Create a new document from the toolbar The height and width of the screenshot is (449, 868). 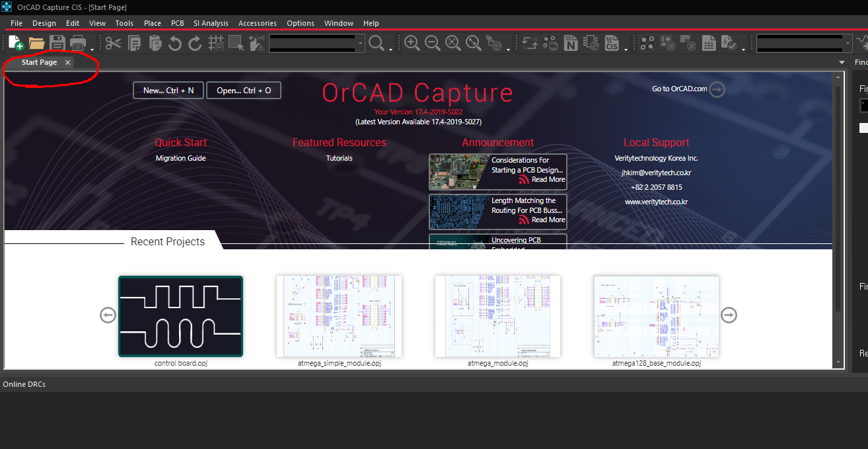pos(17,44)
